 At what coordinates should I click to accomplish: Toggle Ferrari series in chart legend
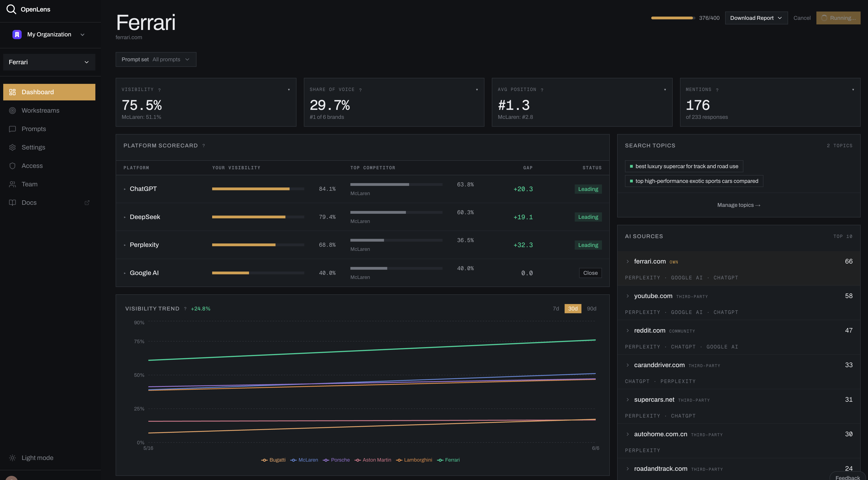pos(448,460)
